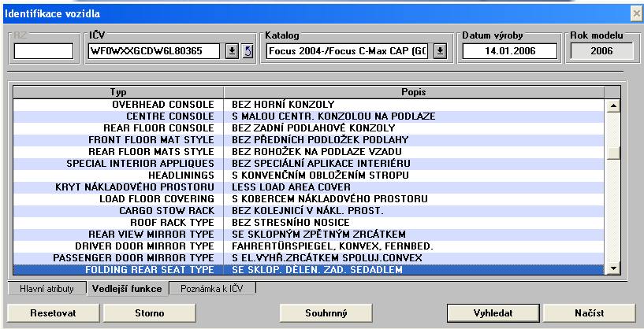
Task: Click the refresh icon beside the IČV field
Action: click(x=245, y=52)
